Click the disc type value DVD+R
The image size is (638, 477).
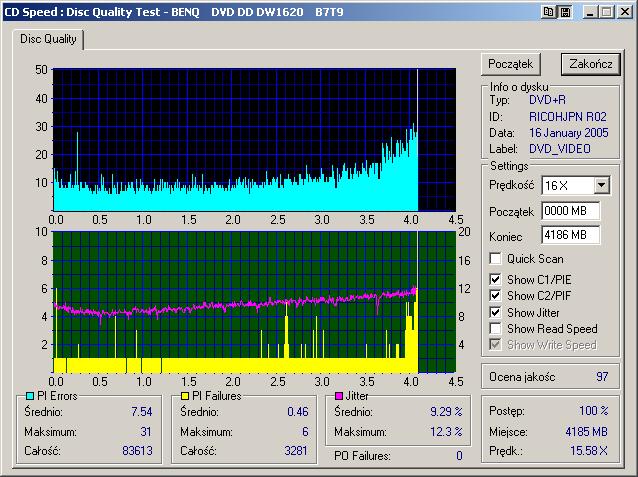pyautogui.click(x=547, y=100)
